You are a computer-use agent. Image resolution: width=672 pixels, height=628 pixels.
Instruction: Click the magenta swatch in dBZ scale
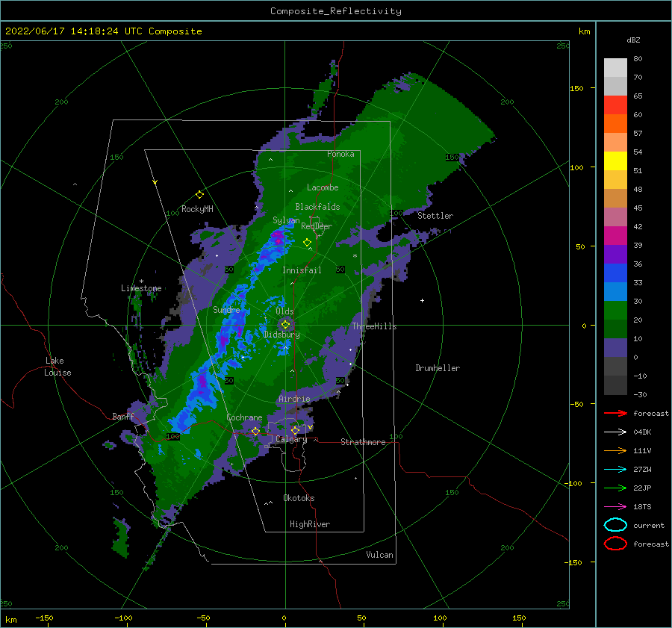click(615, 236)
